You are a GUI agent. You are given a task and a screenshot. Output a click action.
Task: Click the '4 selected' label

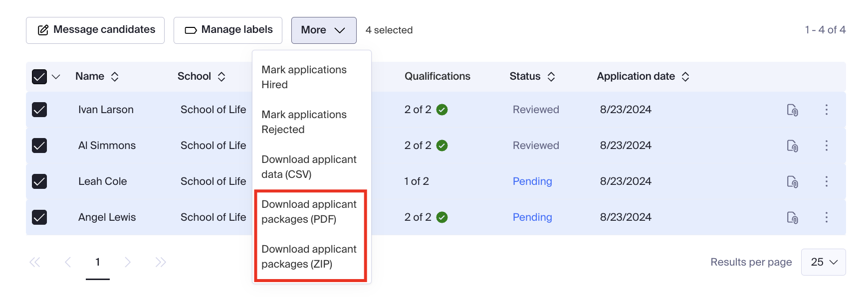point(389,30)
